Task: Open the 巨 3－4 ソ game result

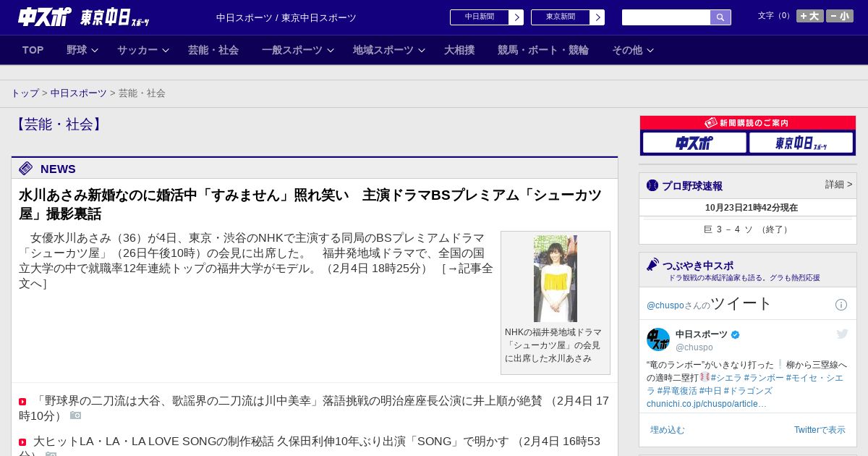Action: [x=748, y=229]
